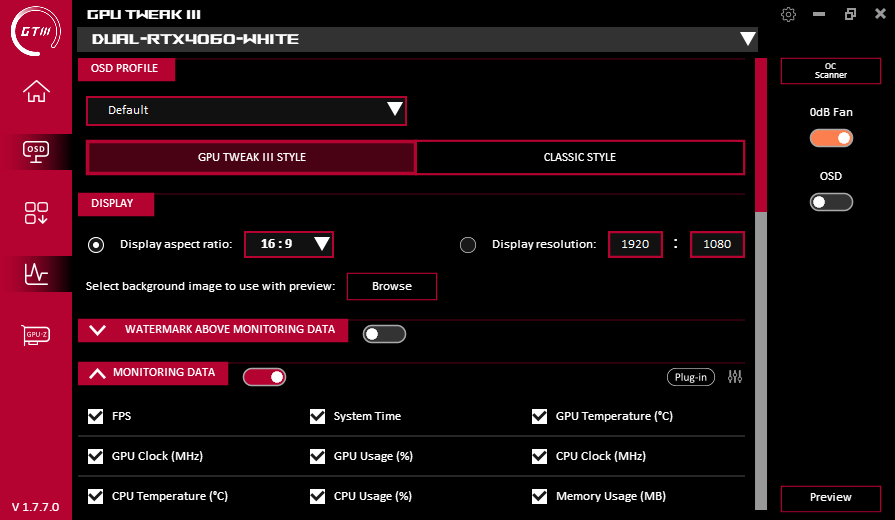Switch to Classic Style tab
Image resolution: width=895 pixels, height=520 pixels.
click(x=580, y=157)
